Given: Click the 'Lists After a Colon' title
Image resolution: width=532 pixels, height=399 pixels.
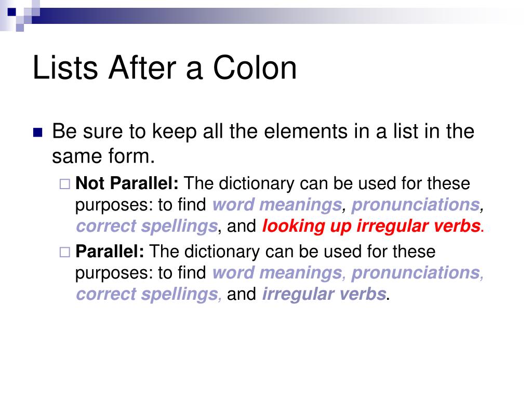Looking at the screenshot, I should point(165,68).
